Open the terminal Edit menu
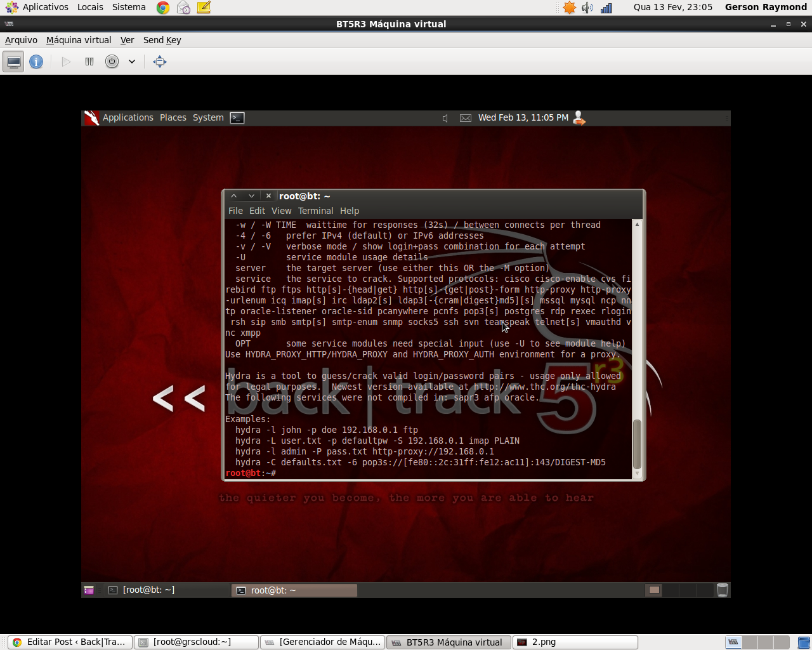This screenshot has height=650, width=812. (x=257, y=211)
